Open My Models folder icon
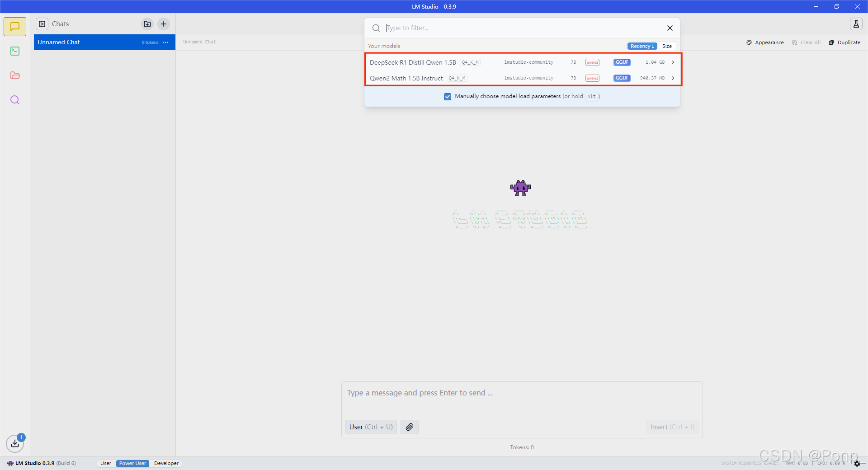The image size is (868, 470). (15, 75)
